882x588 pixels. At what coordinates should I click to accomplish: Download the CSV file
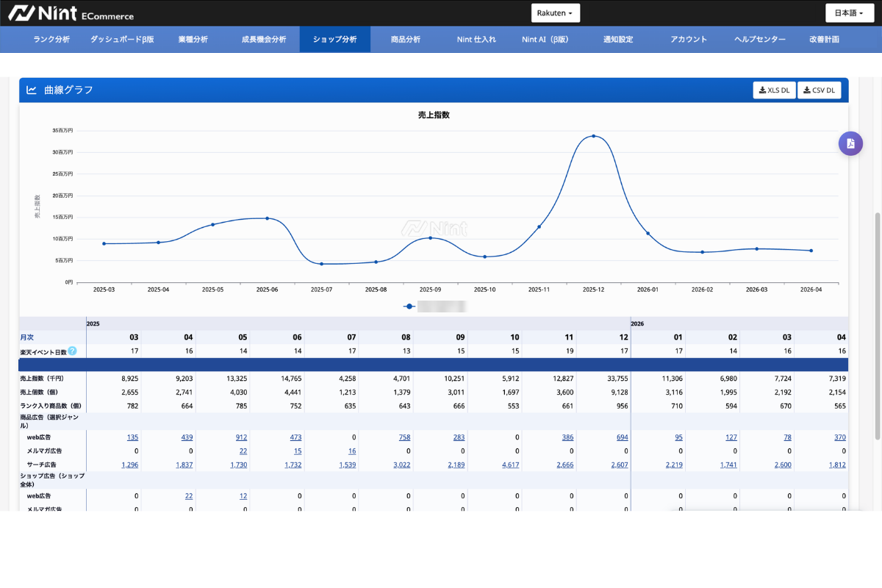click(820, 90)
